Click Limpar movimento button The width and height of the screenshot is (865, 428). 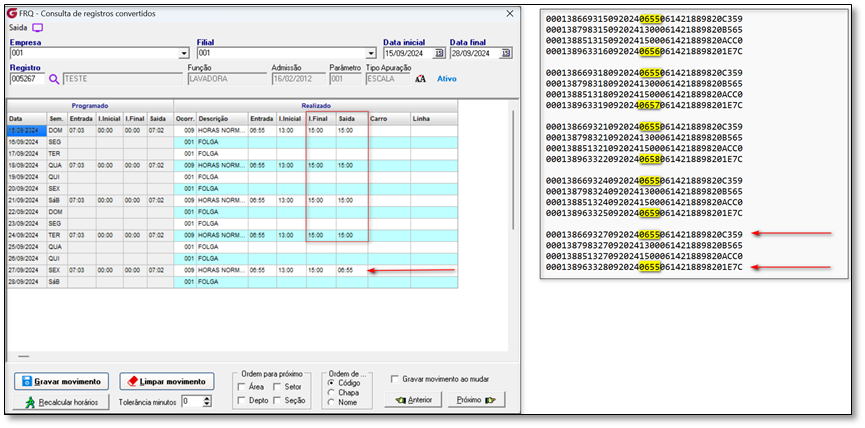tap(167, 382)
